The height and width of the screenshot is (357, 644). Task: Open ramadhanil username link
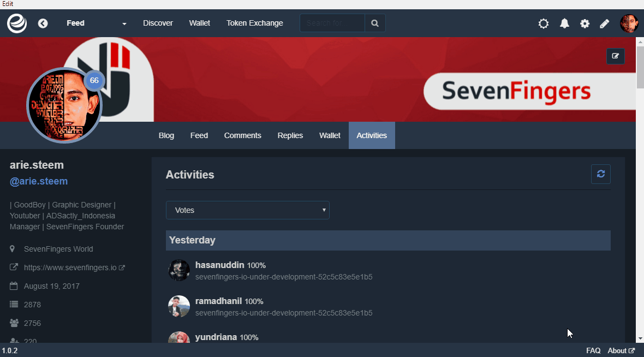pyautogui.click(x=218, y=301)
